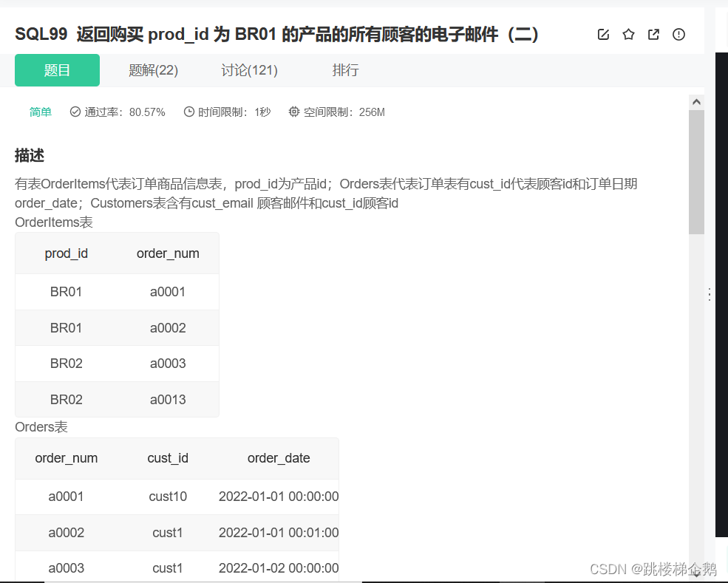Click the cust_id column header

(x=168, y=458)
